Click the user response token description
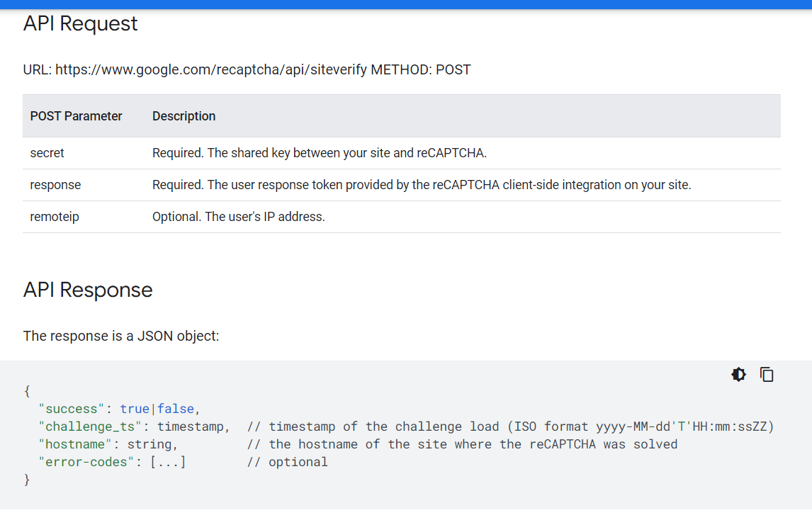The image size is (812, 520). click(x=422, y=185)
